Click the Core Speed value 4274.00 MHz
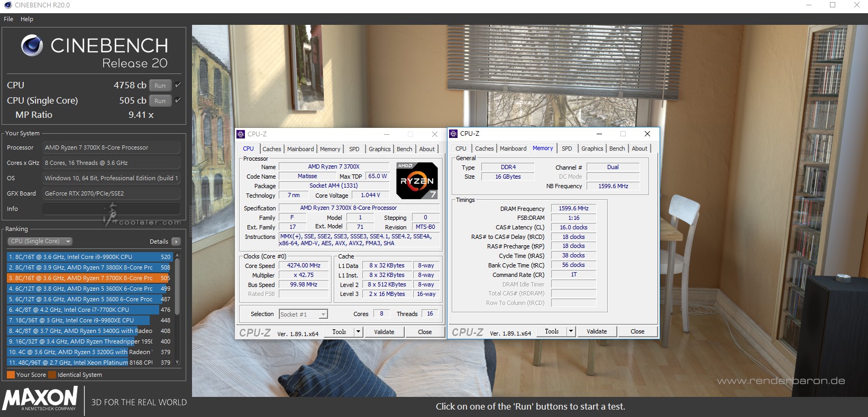The width and height of the screenshot is (868, 417). (x=304, y=266)
